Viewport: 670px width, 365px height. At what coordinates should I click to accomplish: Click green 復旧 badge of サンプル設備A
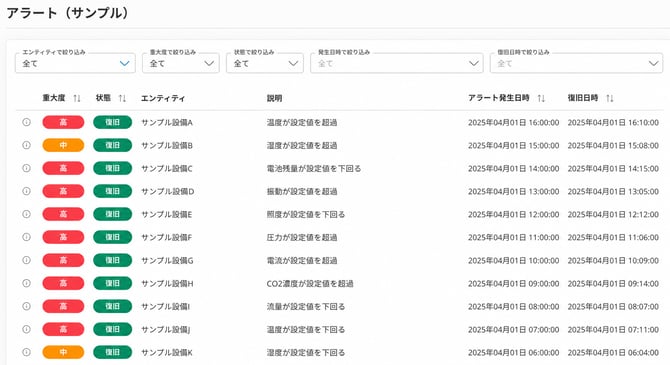tap(112, 122)
